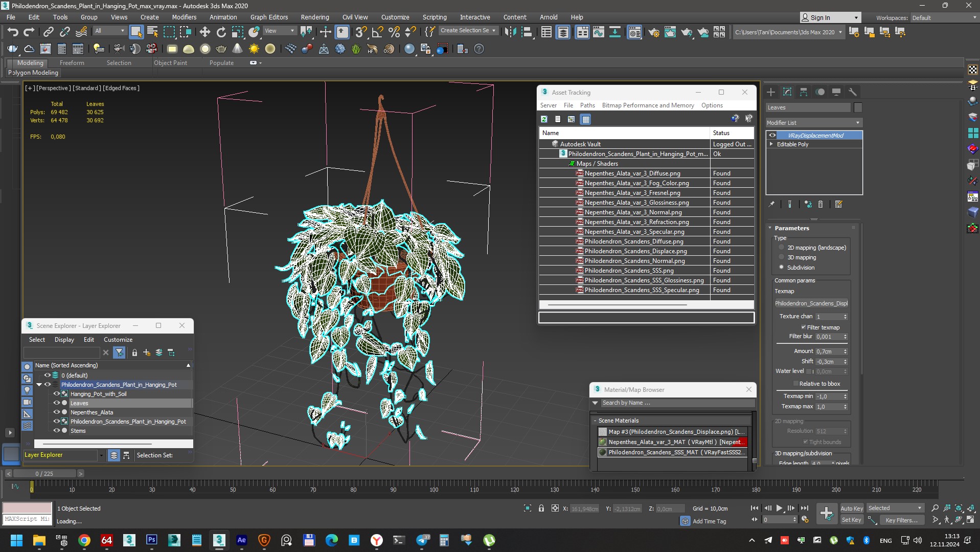Click the Leaves object color swatch

click(x=858, y=107)
